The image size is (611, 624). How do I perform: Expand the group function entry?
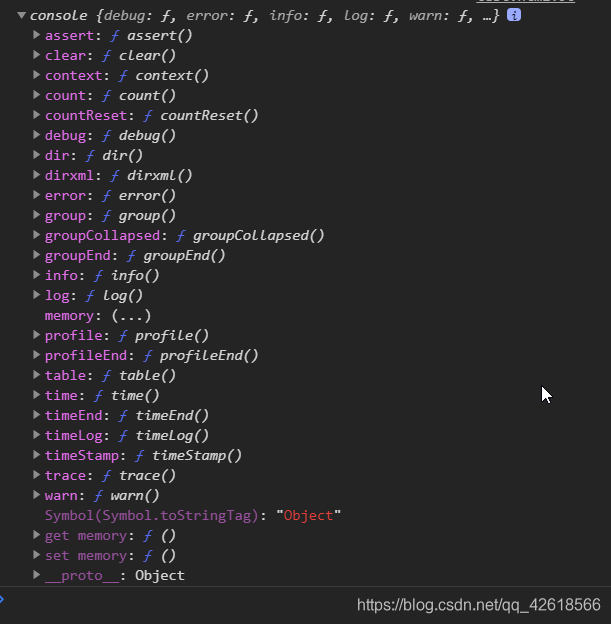36,215
